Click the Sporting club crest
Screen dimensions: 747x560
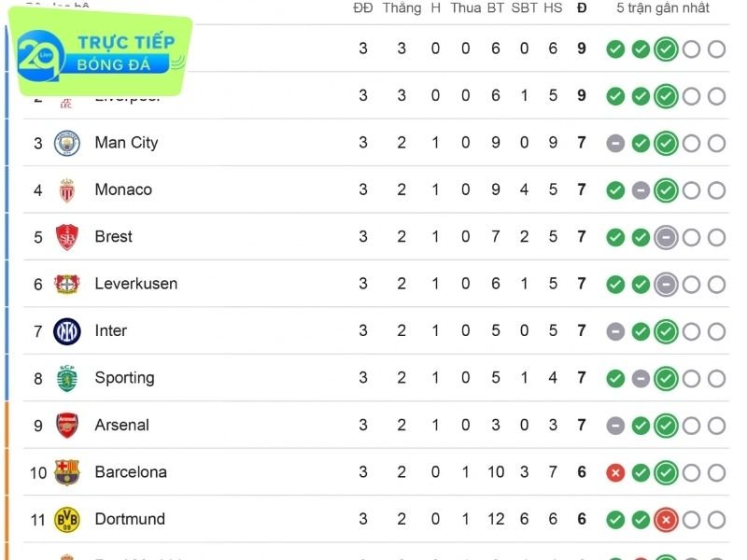click(66, 378)
